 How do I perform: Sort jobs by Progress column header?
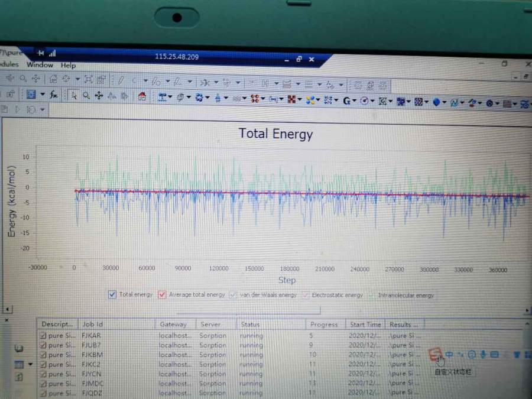coord(324,325)
